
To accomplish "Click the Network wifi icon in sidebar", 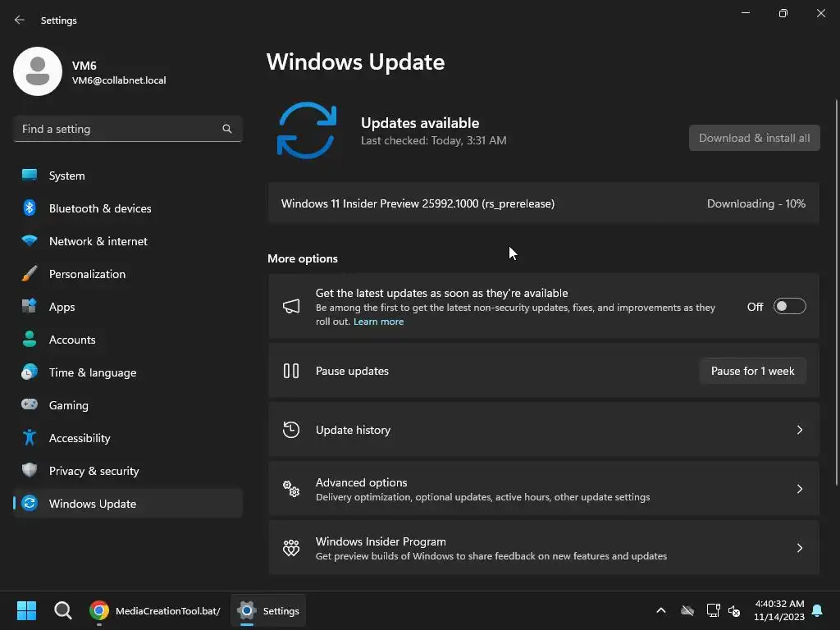I will [30, 240].
